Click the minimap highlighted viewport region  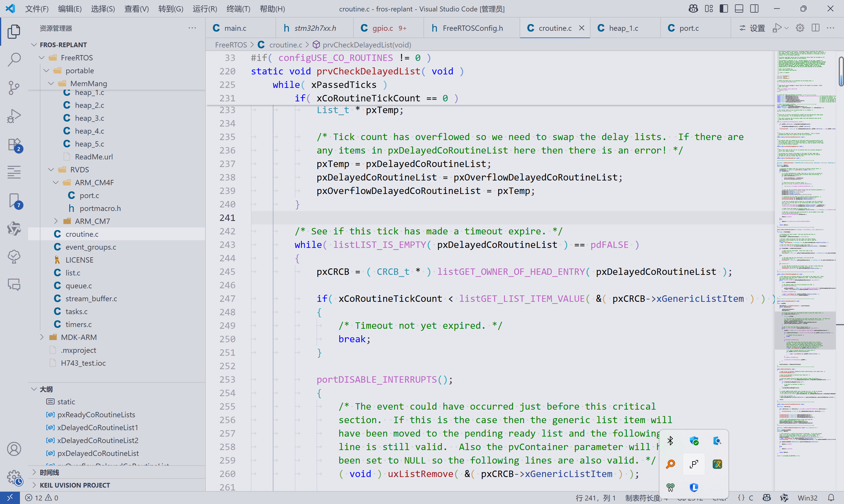point(805,330)
